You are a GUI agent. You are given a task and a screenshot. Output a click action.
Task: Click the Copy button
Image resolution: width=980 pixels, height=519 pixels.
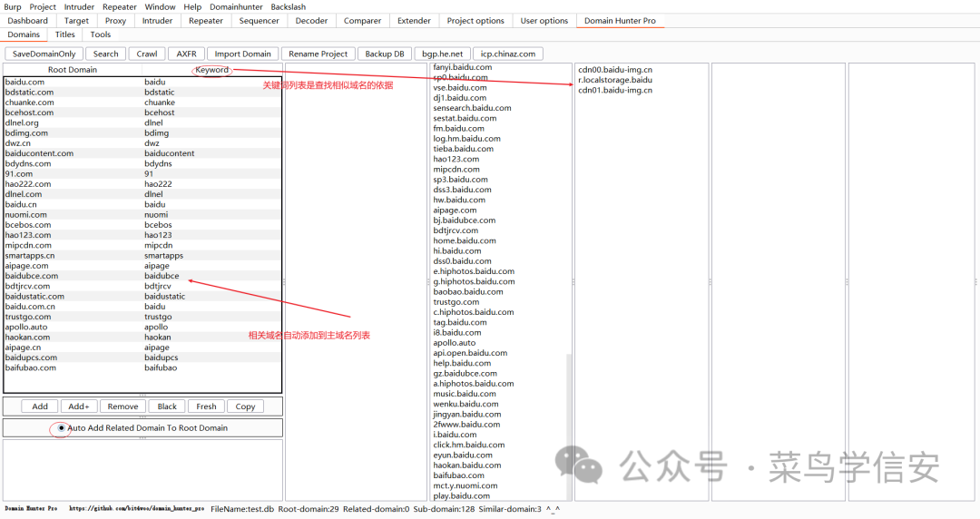(246, 406)
